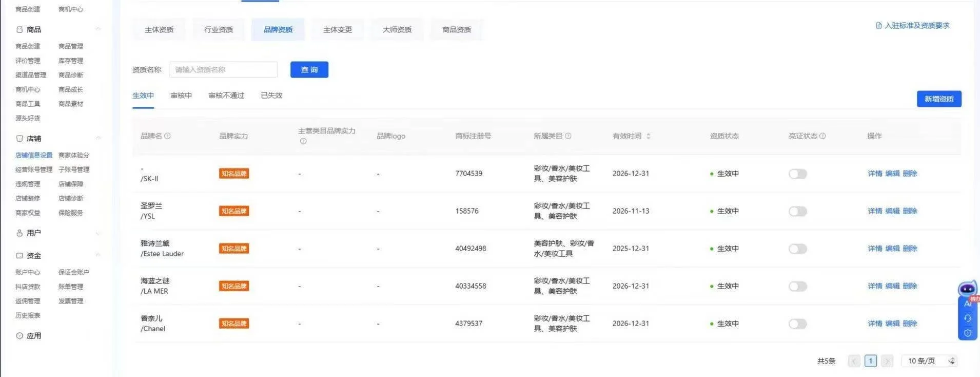This screenshot has width=980, height=377.
Task: Click the refresh icon in floating assistant bar
Action: [x=968, y=318]
